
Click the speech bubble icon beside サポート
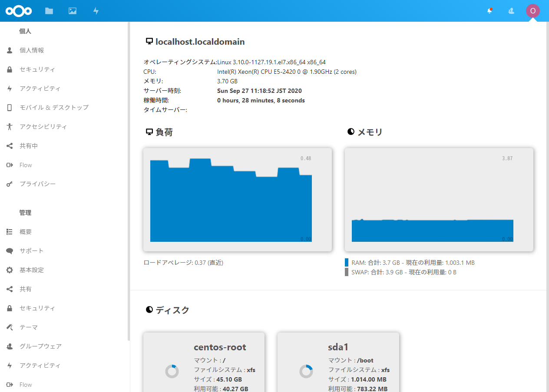[x=10, y=251]
